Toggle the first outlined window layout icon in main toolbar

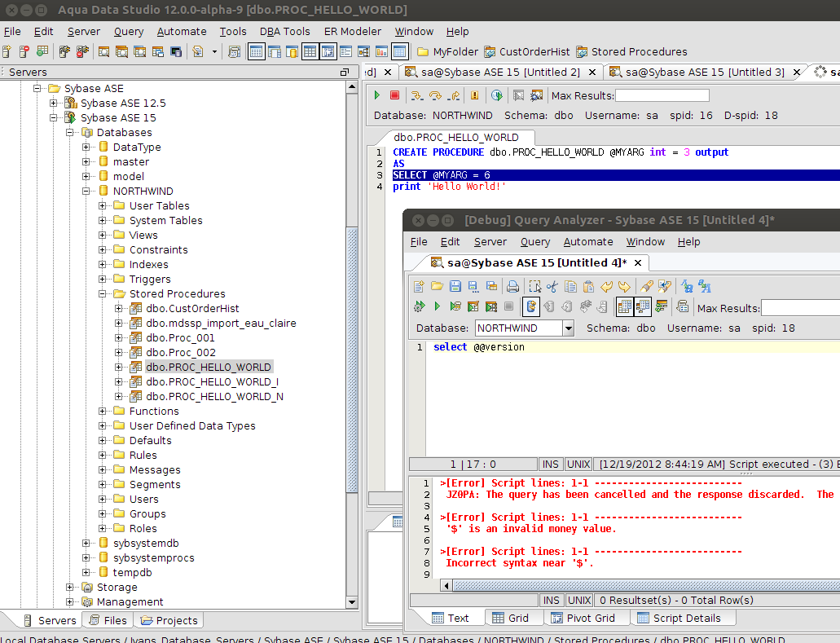point(256,51)
